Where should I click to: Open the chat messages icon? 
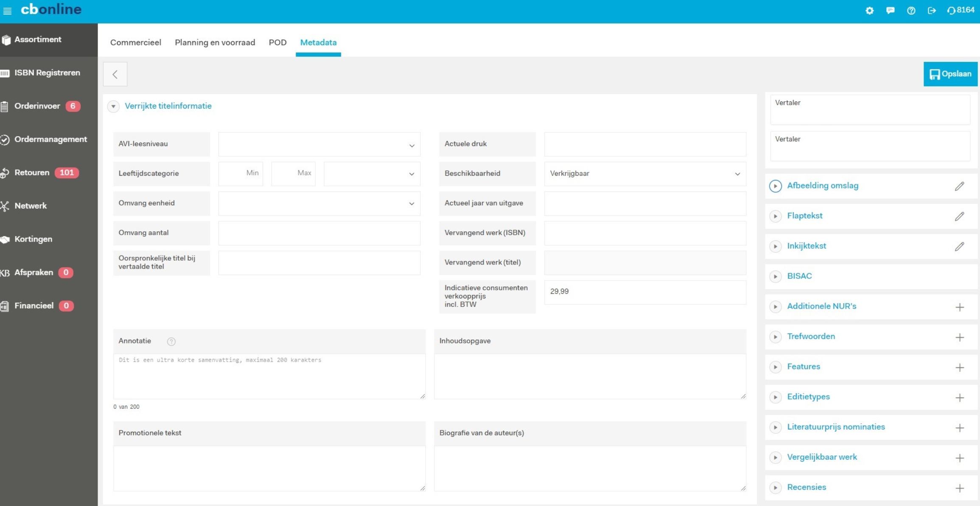coord(890,11)
